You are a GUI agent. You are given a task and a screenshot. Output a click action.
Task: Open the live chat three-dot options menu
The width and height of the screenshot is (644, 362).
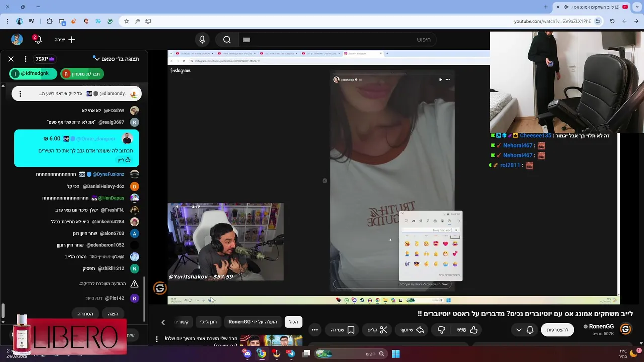pyautogui.click(x=25, y=59)
